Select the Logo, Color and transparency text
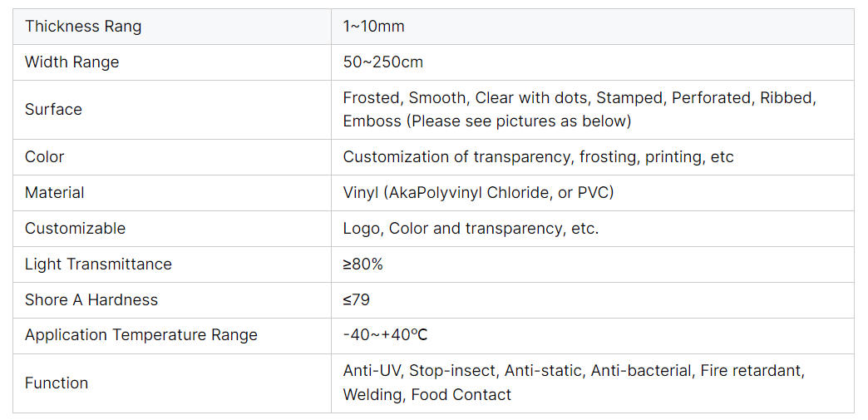868x420 pixels. tap(471, 228)
